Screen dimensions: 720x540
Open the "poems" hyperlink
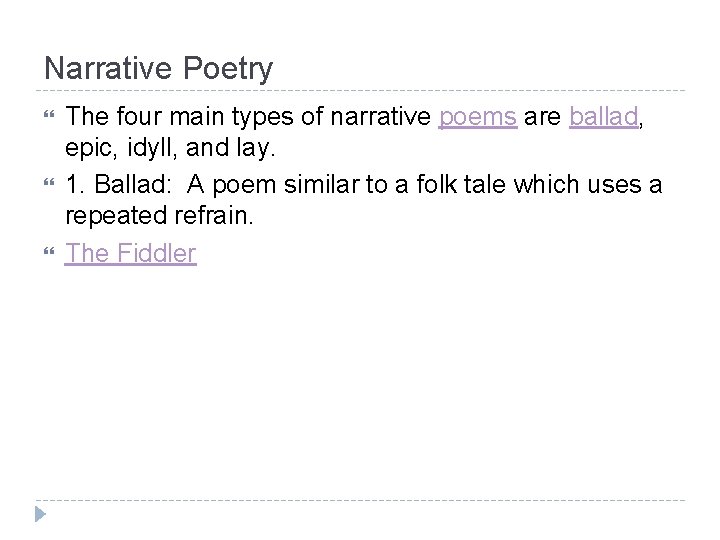tap(478, 118)
